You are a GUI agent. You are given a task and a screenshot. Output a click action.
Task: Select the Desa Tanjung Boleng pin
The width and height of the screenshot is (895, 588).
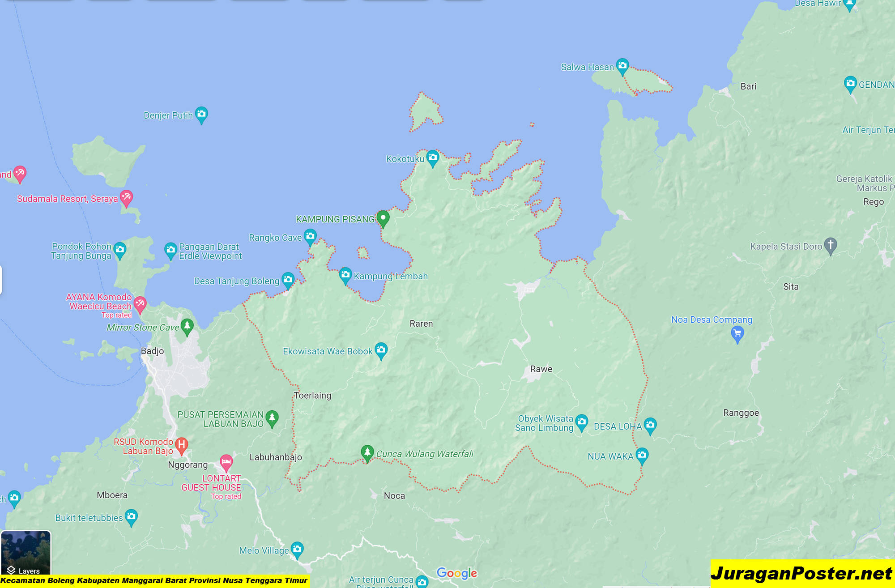[x=288, y=280]
